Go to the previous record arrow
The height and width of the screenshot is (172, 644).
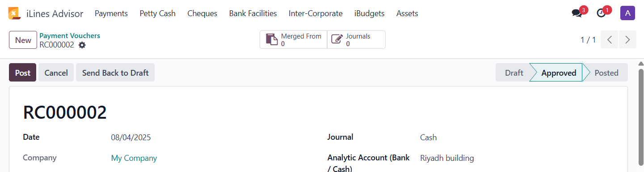(610, 39)
